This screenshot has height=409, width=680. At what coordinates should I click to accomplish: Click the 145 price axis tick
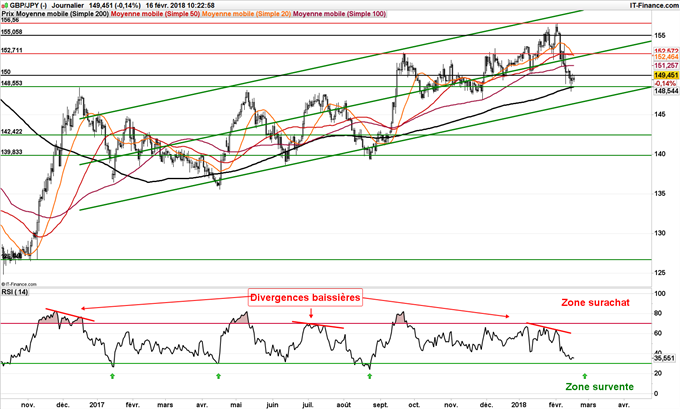coord(660,115)
